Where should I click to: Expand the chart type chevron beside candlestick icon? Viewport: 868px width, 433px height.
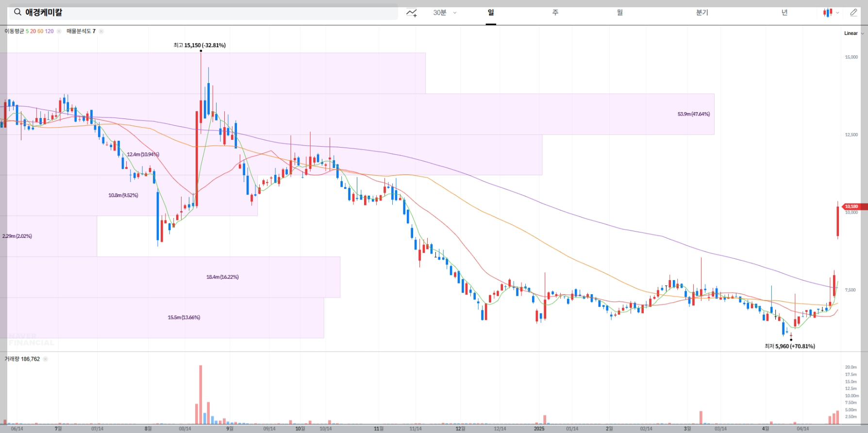tap(837, 13)
